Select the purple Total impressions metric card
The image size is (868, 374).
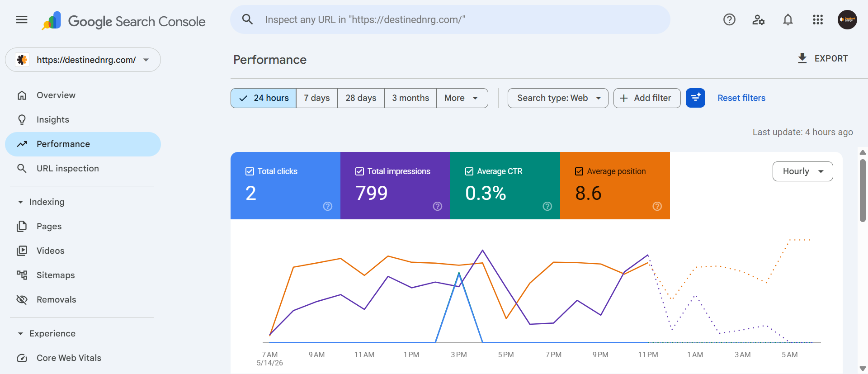(395, 185)
